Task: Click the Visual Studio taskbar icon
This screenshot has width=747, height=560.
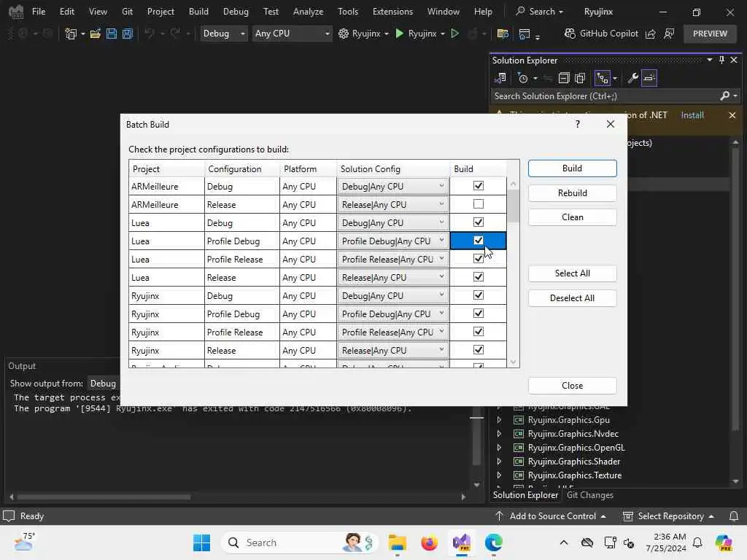Action: [x=462, y=542]
